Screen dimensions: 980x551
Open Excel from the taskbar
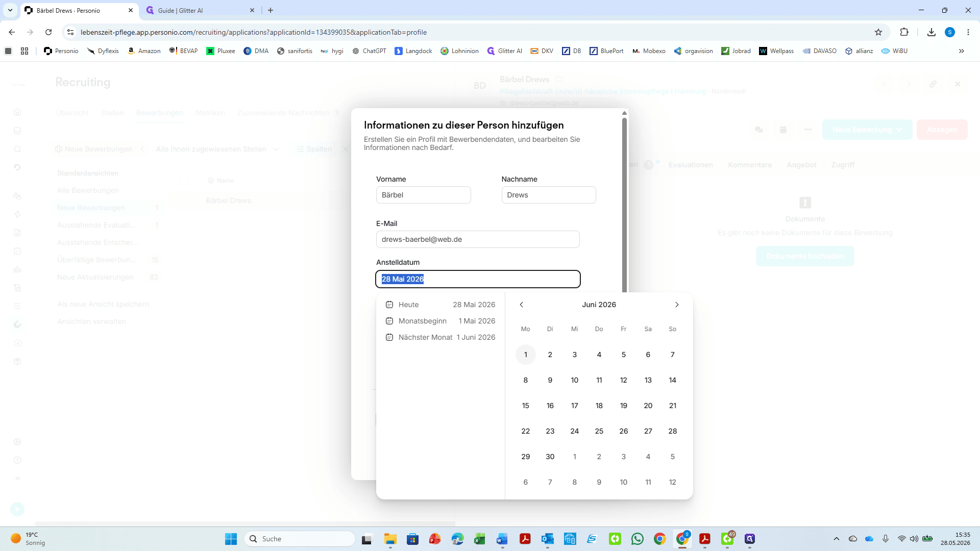[480, 539]
